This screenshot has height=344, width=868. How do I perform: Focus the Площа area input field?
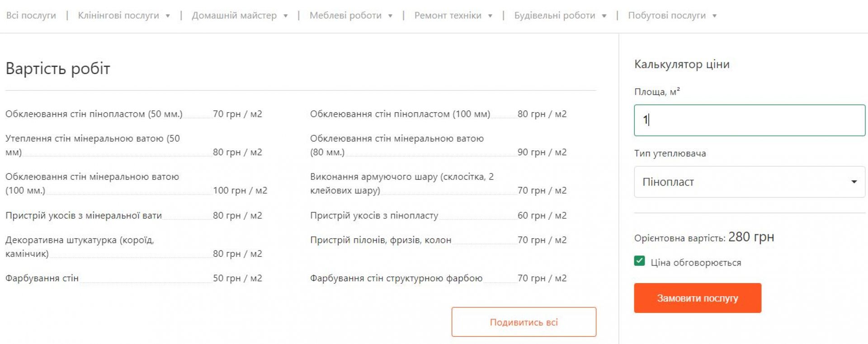point(749,120)
